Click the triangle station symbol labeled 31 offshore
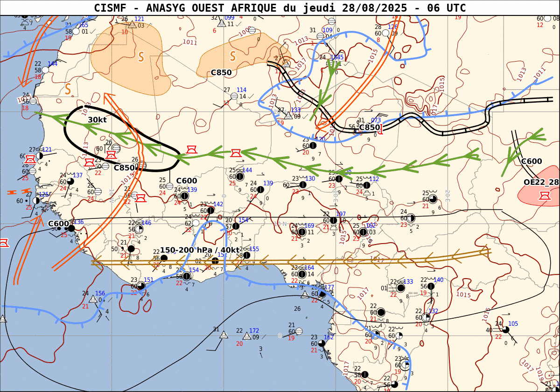This screenshot has width=560, height=392. pyautogui.click(x=224, y=335)
